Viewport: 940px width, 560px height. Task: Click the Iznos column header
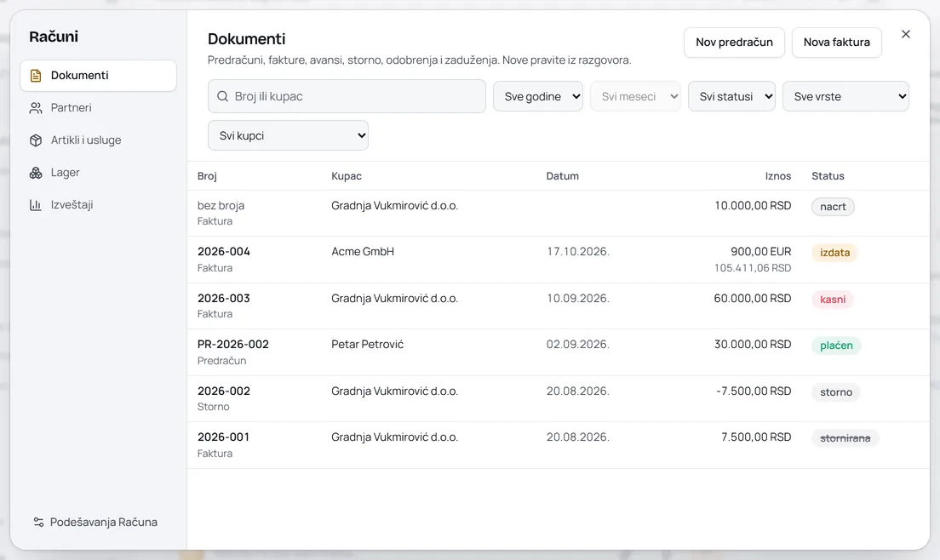pos(778,176)
